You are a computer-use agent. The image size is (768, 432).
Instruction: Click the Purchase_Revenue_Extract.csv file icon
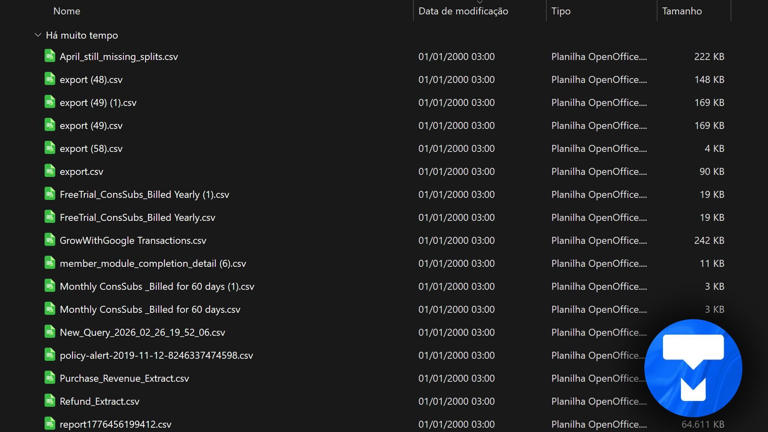(x=50, y=379)
